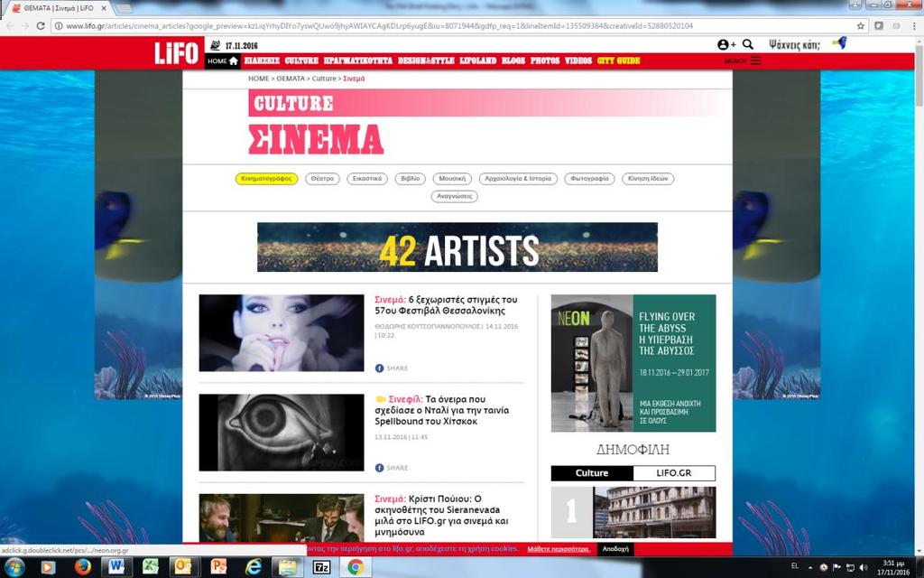Open Word from the taskbar
924x578 pixels.
point(116,567)
